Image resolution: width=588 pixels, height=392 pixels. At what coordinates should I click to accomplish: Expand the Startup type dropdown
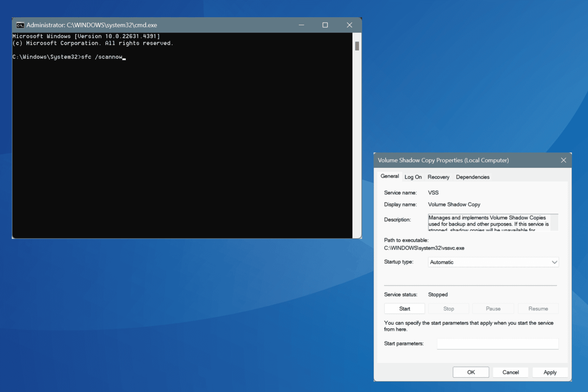492,262
